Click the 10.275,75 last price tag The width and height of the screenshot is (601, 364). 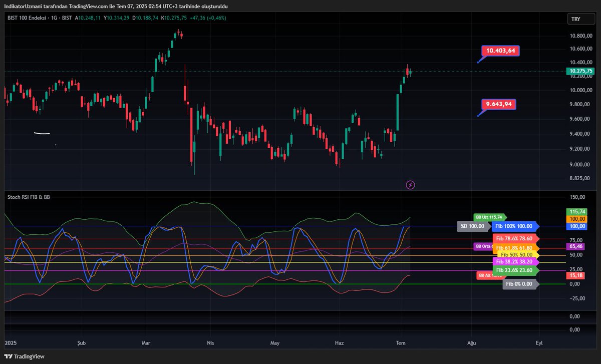point(580,72)
